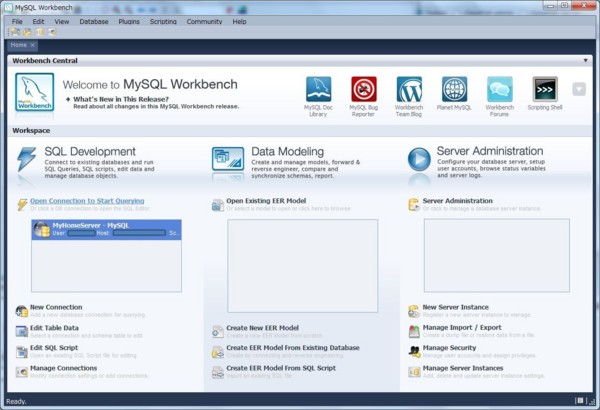Click the Edit Table Data label
Screen dimensions: 600x410
click(54, 328)
